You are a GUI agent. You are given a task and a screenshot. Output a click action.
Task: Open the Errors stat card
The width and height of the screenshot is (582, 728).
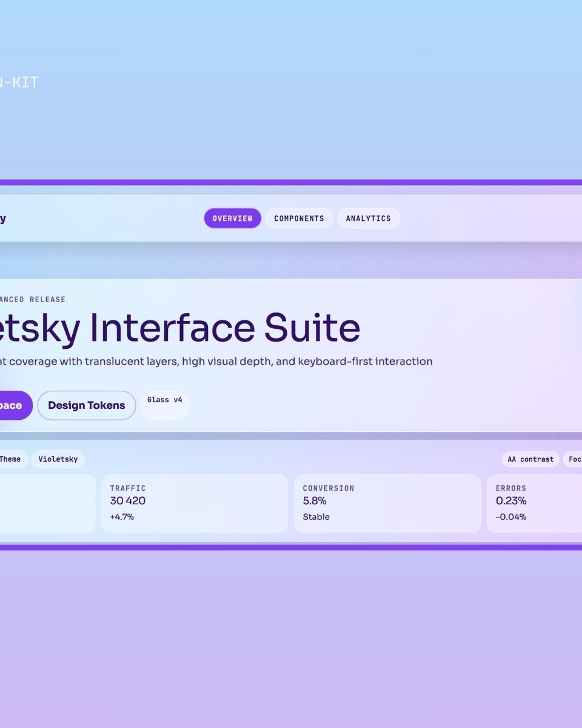click(x=535, y=504)
